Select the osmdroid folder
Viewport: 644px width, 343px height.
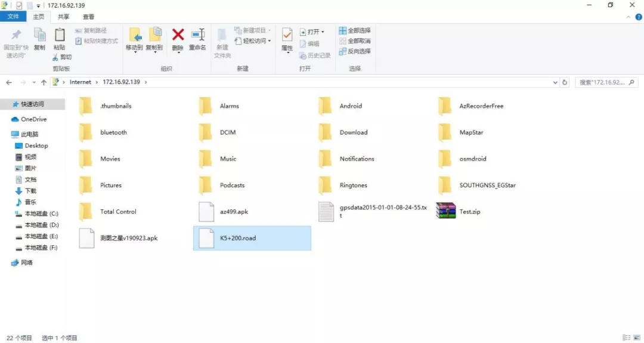point(491,159)
